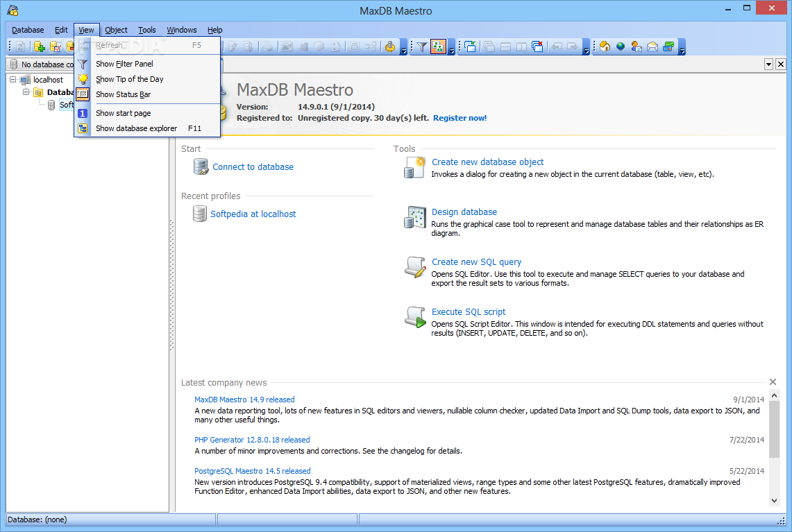Click the news list scroll-down arrow

point(775,501)
